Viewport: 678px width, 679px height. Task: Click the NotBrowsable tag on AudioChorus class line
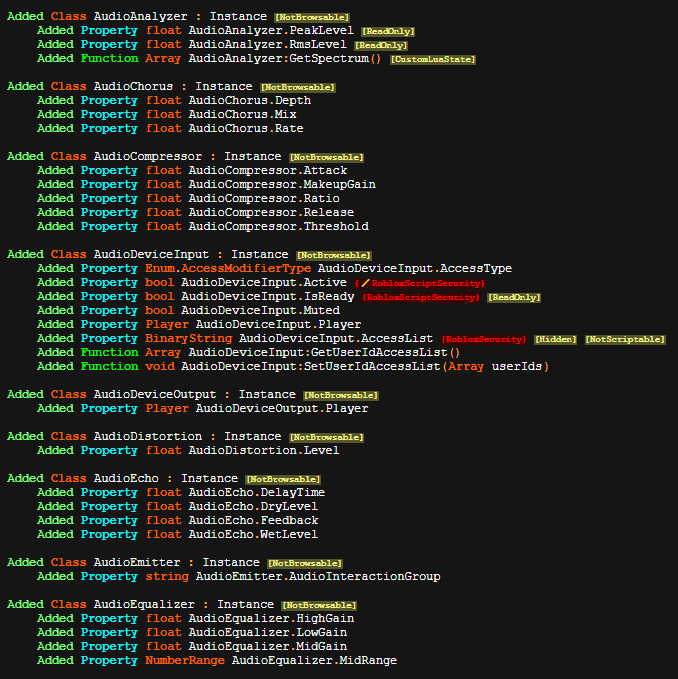(x=298, y=87)
